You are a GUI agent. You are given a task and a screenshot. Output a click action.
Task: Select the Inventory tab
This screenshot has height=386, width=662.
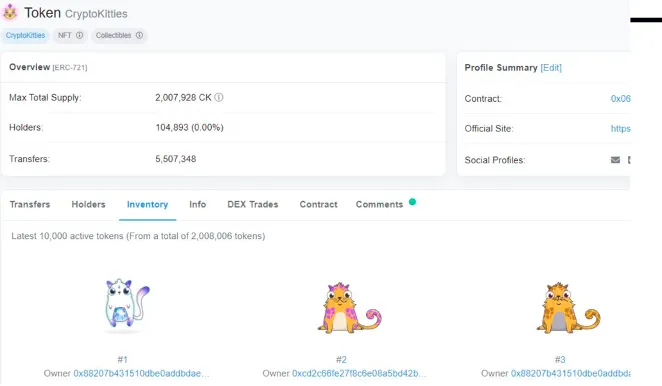point(147,204)
